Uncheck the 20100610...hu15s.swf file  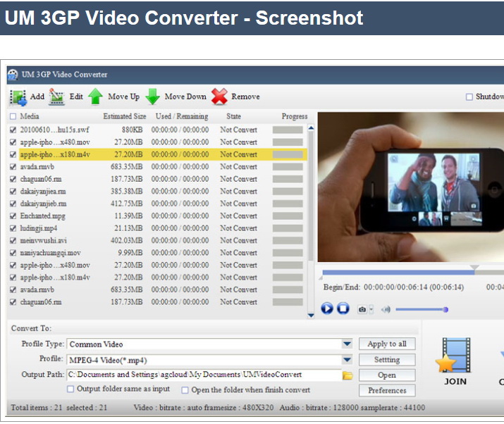pos(13,130)
